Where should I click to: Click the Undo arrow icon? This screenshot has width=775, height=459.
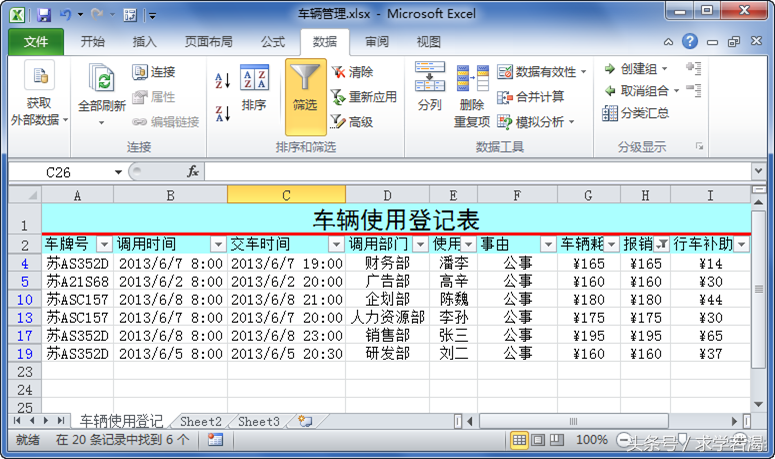coord(65,15)
